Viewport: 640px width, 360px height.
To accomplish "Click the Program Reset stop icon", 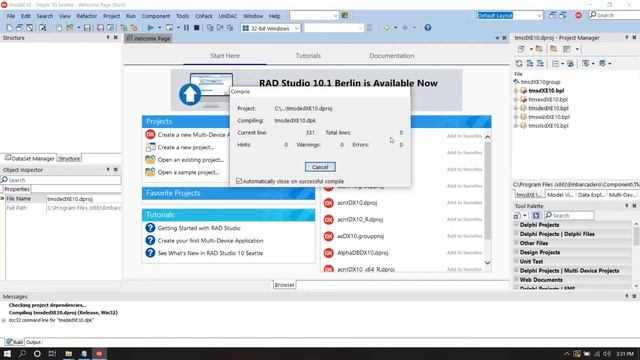I will point(196,28).
